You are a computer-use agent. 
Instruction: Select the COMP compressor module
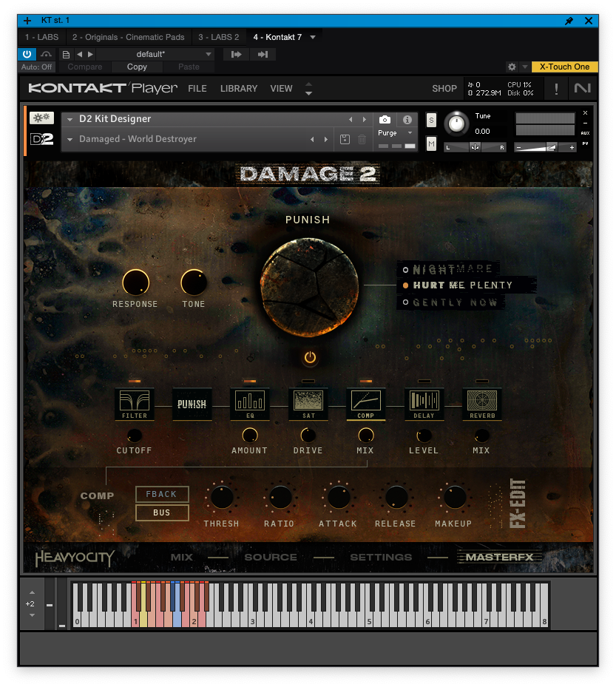366,404
